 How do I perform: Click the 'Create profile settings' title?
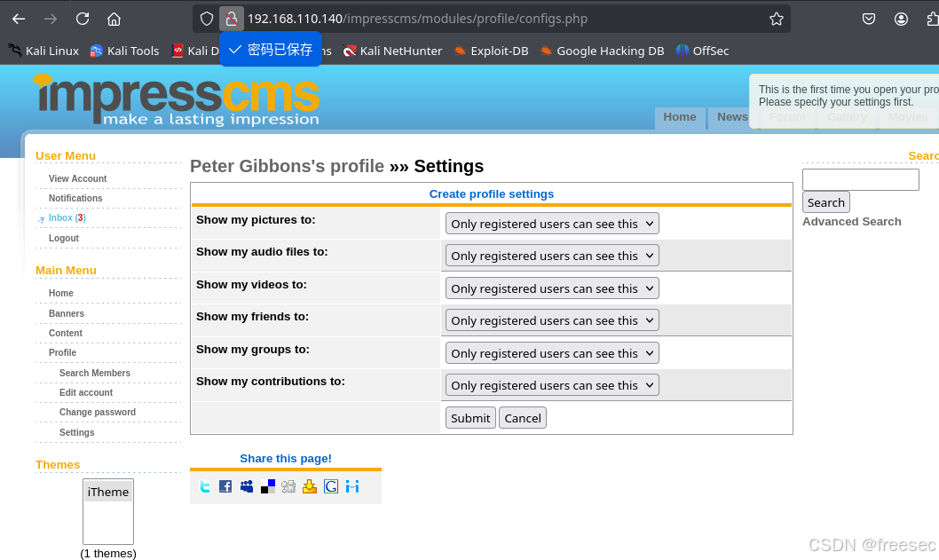click(492, 194)
